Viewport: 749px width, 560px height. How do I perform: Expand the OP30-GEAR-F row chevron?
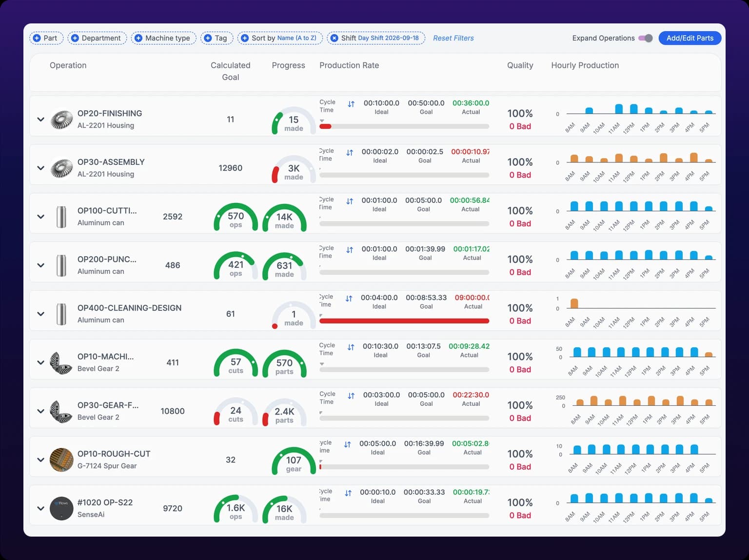41,411
